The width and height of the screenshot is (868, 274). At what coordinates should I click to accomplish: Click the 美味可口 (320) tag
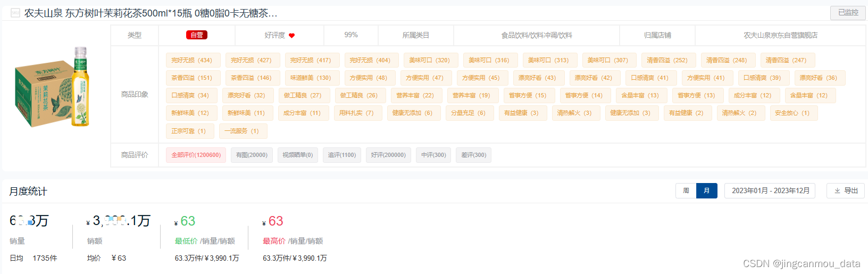430,60
